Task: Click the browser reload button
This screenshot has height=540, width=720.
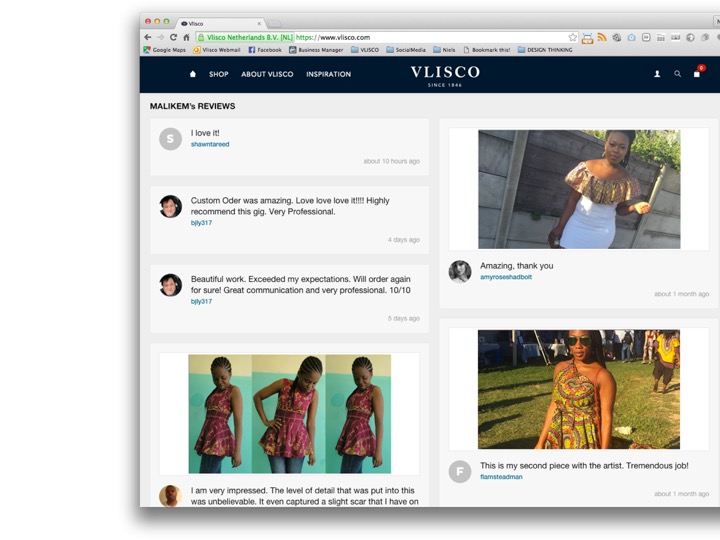Action: click(x=173, y=37)
